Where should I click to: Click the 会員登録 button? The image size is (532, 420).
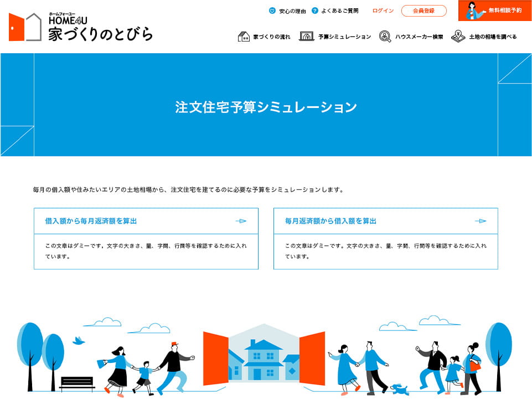pos(423,11)
